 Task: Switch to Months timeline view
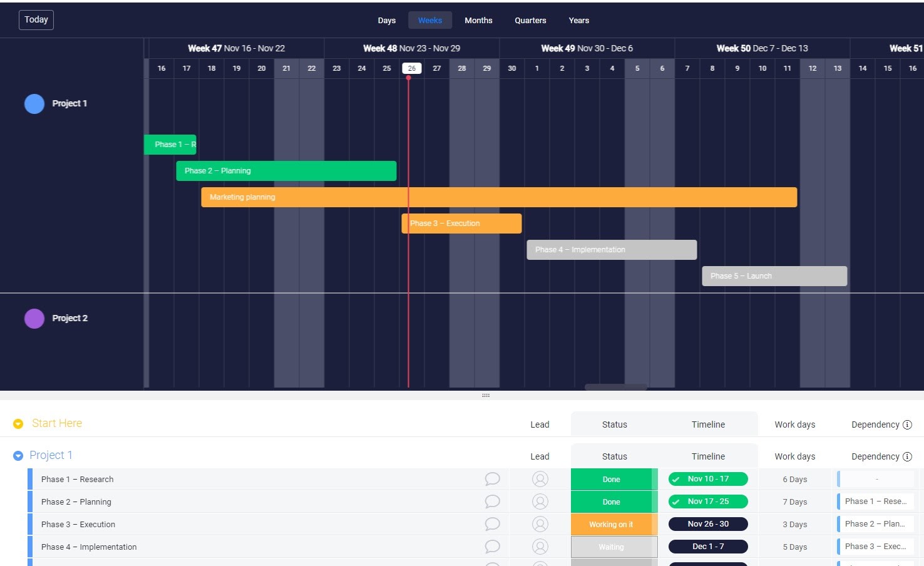(x=478, y=20)
